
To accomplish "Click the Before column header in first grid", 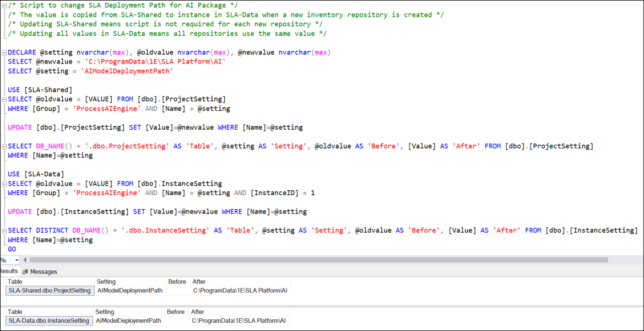I will tap(177, 282).
